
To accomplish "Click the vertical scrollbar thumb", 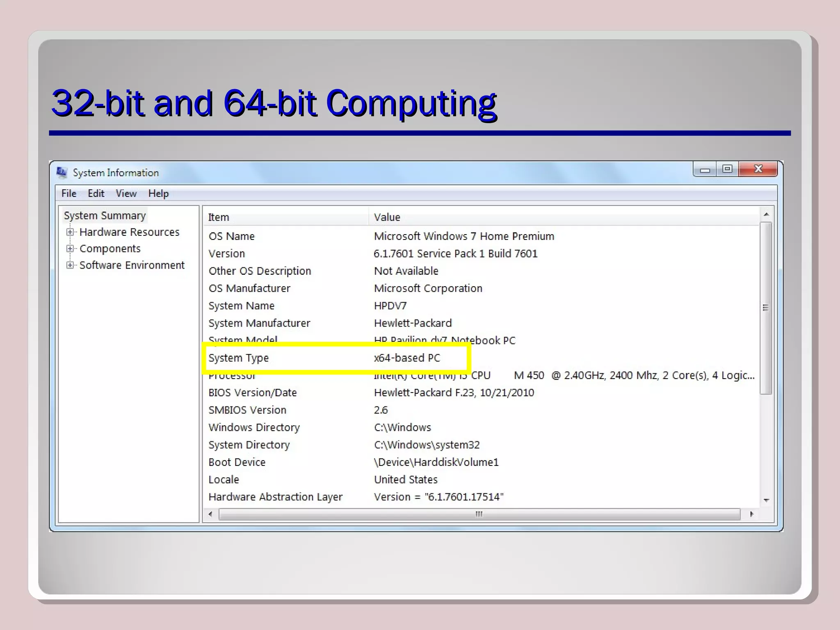I will pos(766,308).
